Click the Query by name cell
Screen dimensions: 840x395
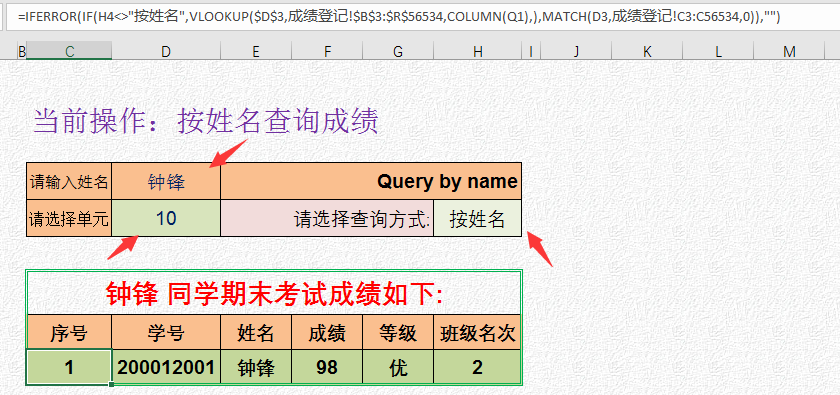[371, 181]
